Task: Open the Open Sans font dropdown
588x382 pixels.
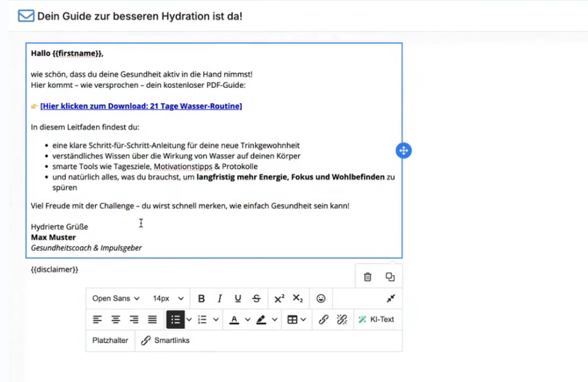Action: point(116,299)
